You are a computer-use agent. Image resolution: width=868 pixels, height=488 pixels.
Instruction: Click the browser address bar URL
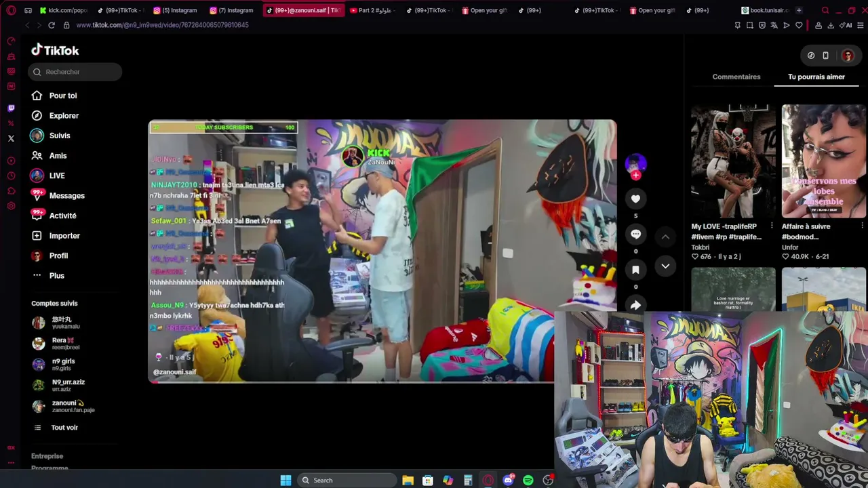point(162,25)
